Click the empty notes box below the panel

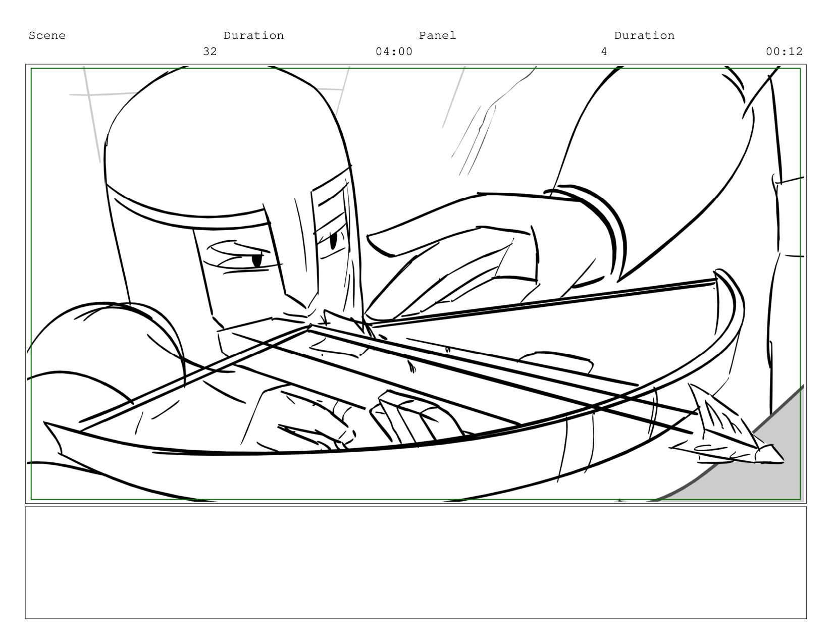416,563
